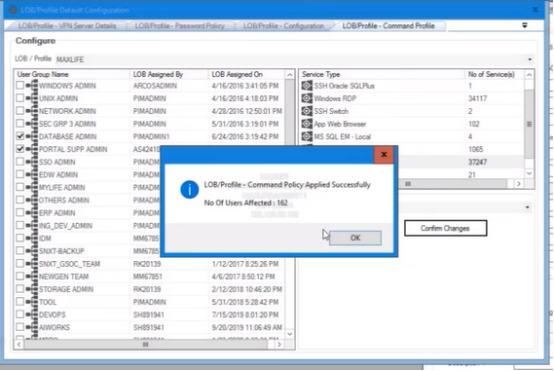The height and width of the screenshot is (371, 554).
Task: Open the tab list overflow arrow
Action: [525, 25]
